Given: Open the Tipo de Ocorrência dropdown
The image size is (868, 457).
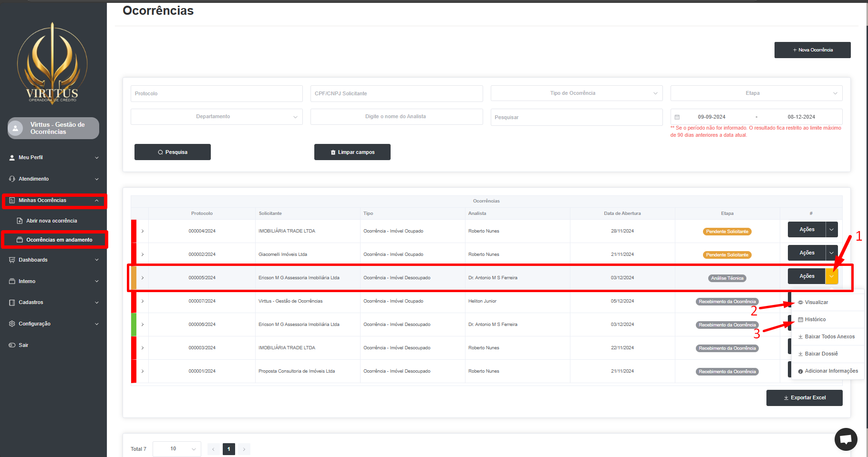Looking at the screenshot, I should (x=576, y=93).
